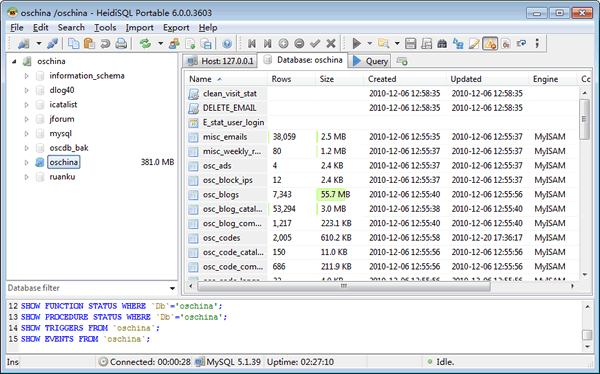
Task: Select the osc_blogs table row
Action: click(382, 194)
